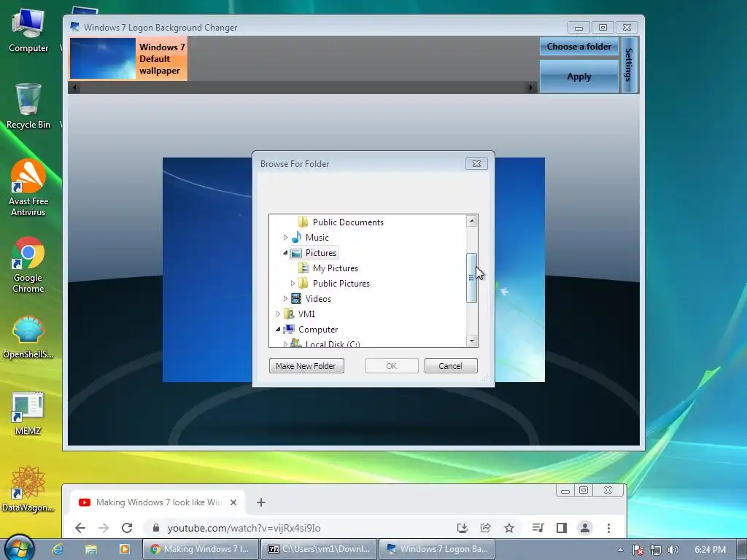The width and height of the screenshot is (747, 560).
Task: Open the volume speaker tray icon
Action: (673, 550)
